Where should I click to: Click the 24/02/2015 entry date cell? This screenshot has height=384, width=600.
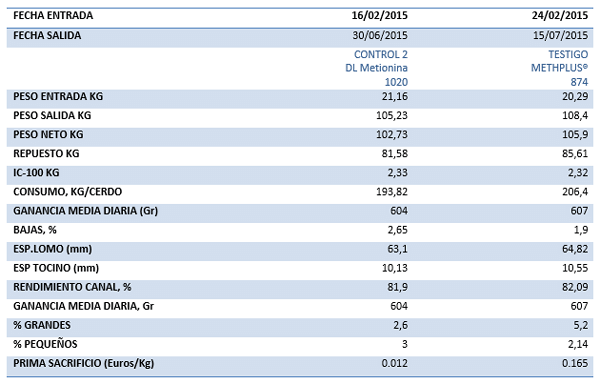pyautogui.click(x=560, y=16)
